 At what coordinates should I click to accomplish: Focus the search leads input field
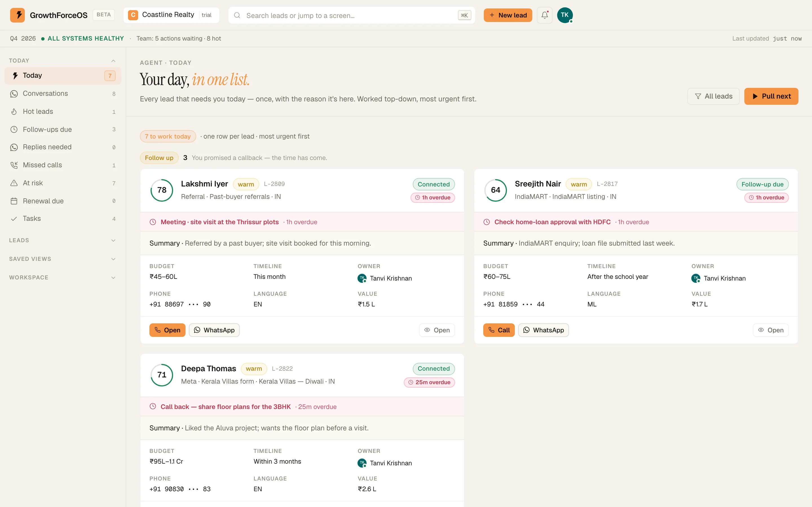352,15
